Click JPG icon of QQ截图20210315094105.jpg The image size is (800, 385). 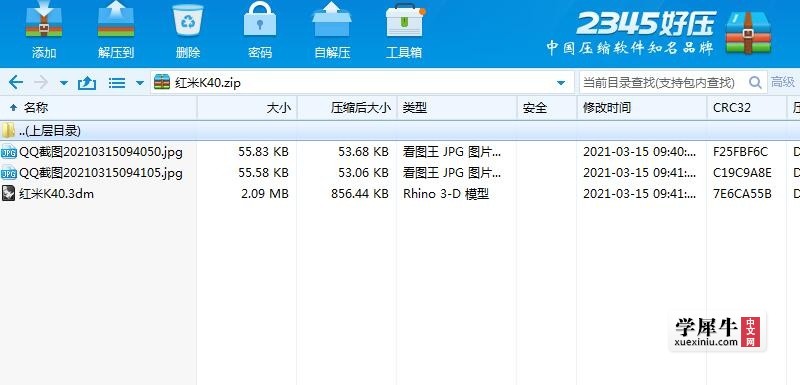pyautogui.click(x=9, y=173)
